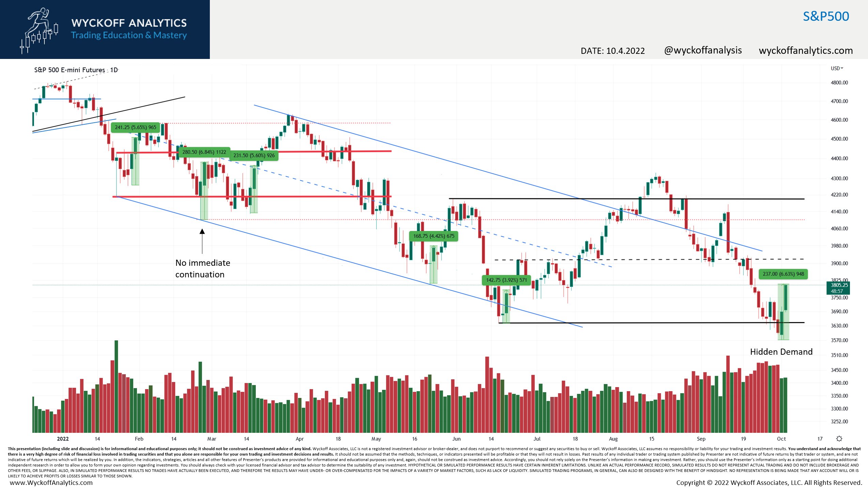Click the S&P500 slide title

(826, 16)
